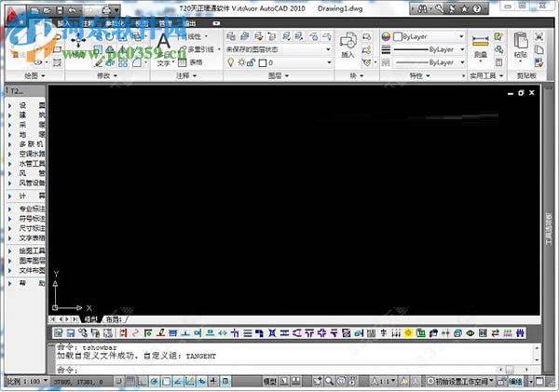The height and width of the screenshot is (392, 559).
Task: Click the yellow sun icon in Tangent toolbar
Action: pyautogui.click(x=408, y=332)
